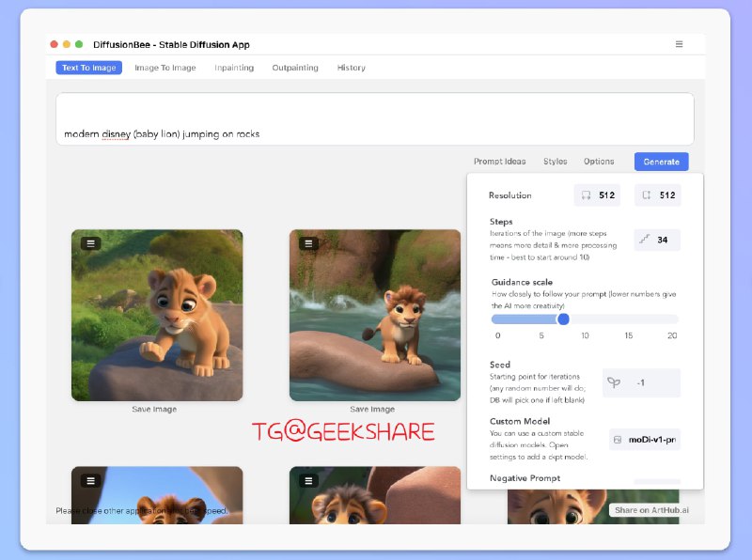Viewport: 752px width, 560px height.
Task: Open the menu icon on the second lion image
Action: [x=308, y=242]
